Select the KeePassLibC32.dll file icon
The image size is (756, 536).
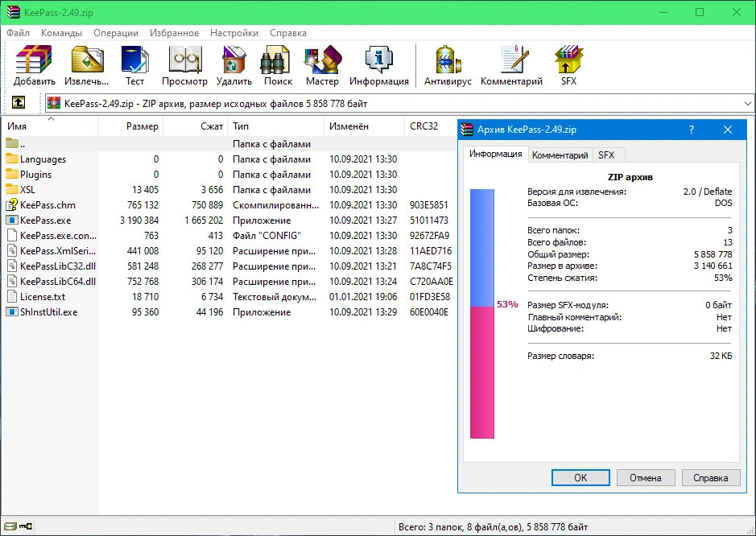pyautogui.click(x=11, y=266)
